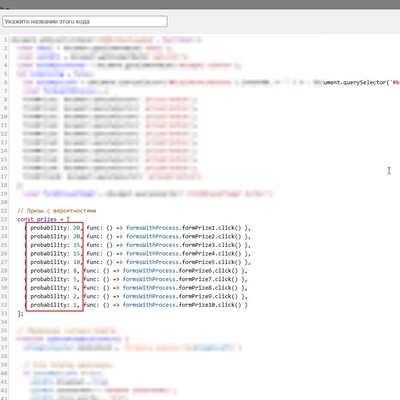Click 'formPrize4.click()' in the code
The width and height of the screenshot is (400, 400).
point(211,253)
